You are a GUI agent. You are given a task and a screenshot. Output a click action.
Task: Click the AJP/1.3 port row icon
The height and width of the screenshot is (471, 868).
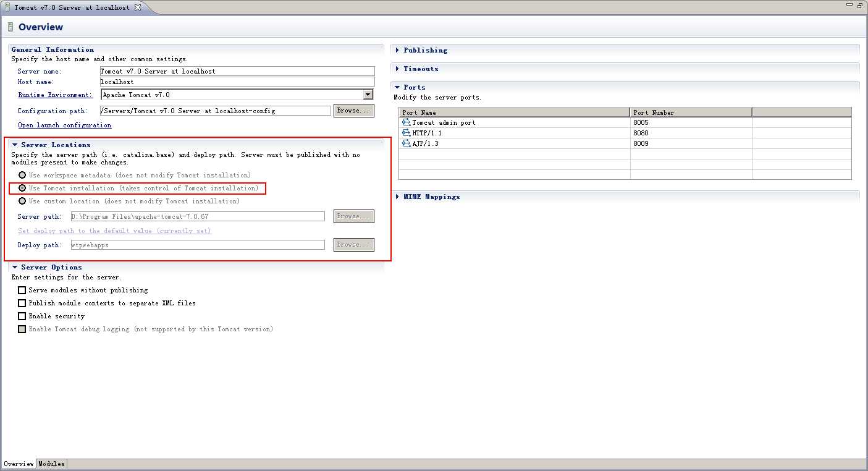407,143
